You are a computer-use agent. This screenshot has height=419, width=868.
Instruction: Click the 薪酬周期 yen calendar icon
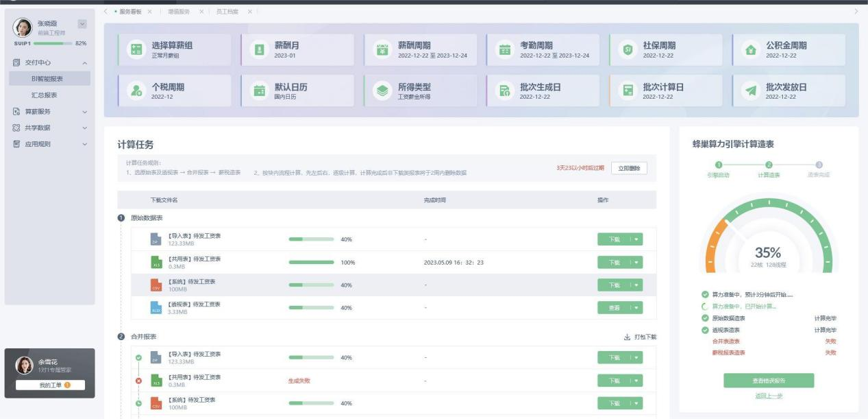(x=382, y=49)
